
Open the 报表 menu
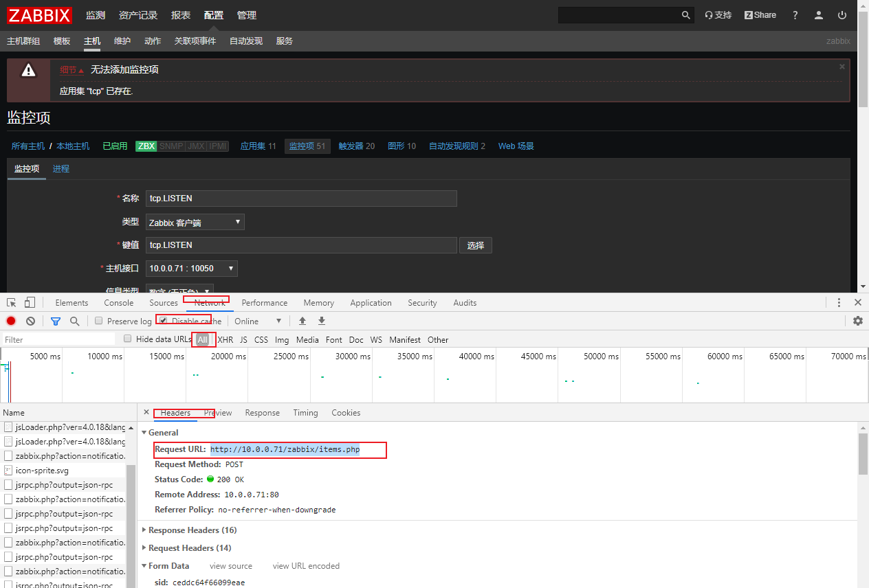pyautogui.click(x=181, y=15)
